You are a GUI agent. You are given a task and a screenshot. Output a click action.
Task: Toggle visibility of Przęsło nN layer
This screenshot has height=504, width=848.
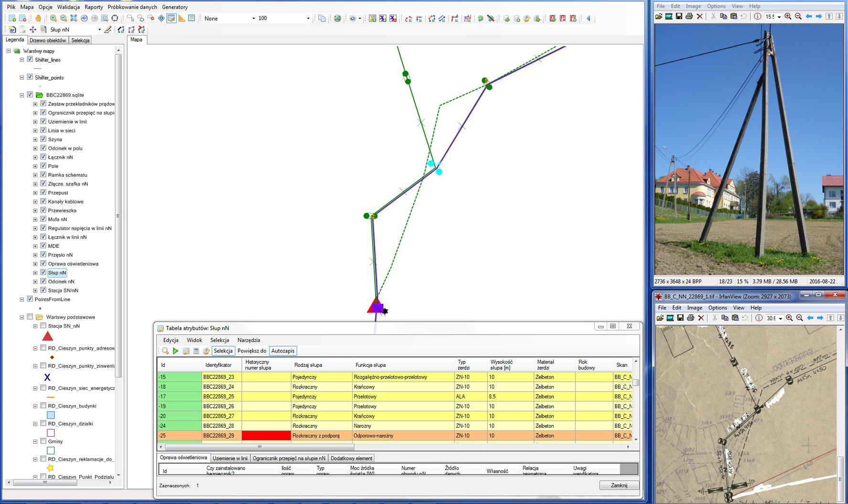point(43,255)
